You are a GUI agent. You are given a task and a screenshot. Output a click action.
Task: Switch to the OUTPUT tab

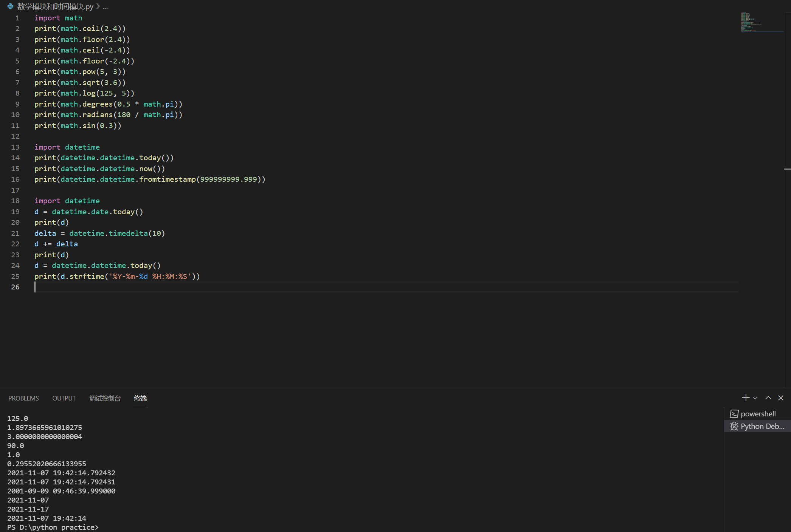pyautogui.click(x=64, y=398)
